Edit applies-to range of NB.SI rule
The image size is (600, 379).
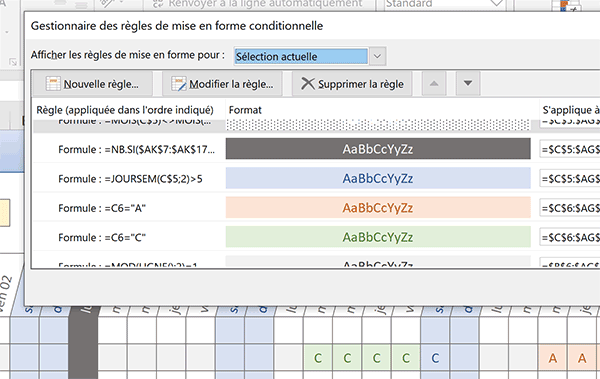click(x=570, y=149)
